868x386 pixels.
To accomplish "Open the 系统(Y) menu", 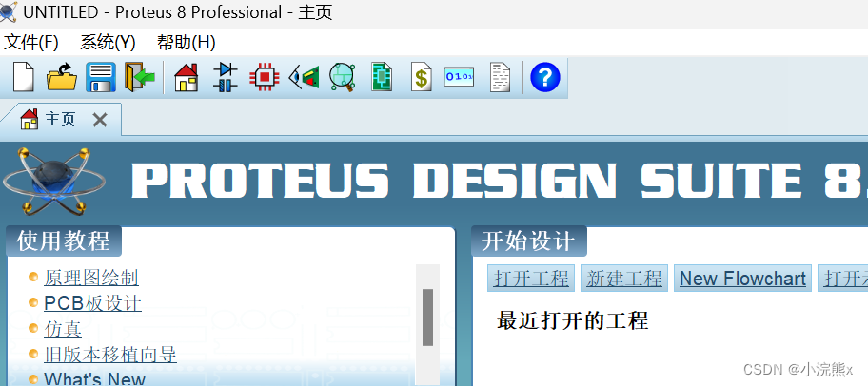I will coord(108,43).
